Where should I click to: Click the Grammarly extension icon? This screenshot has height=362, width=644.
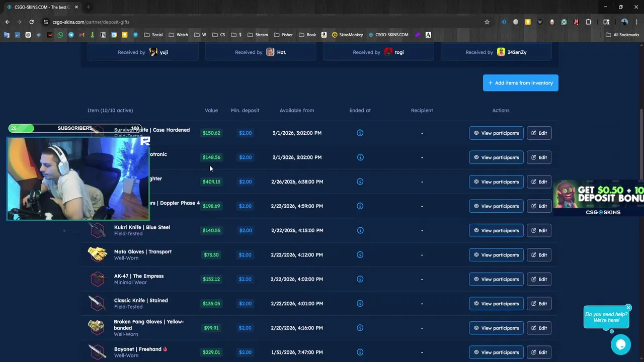(564, 22)
